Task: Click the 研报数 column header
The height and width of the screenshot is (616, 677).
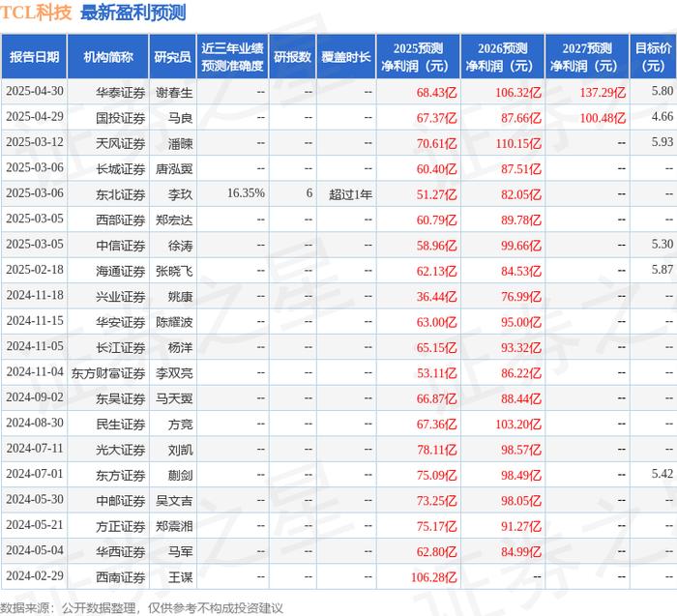Action: [x=292, y=57]
